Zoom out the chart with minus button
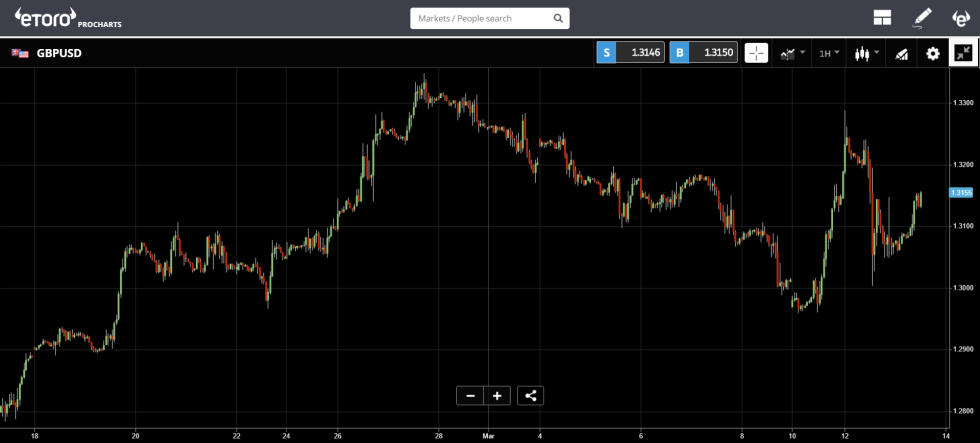The width and height of the screenshot is (980, 443). coord(470,395)
